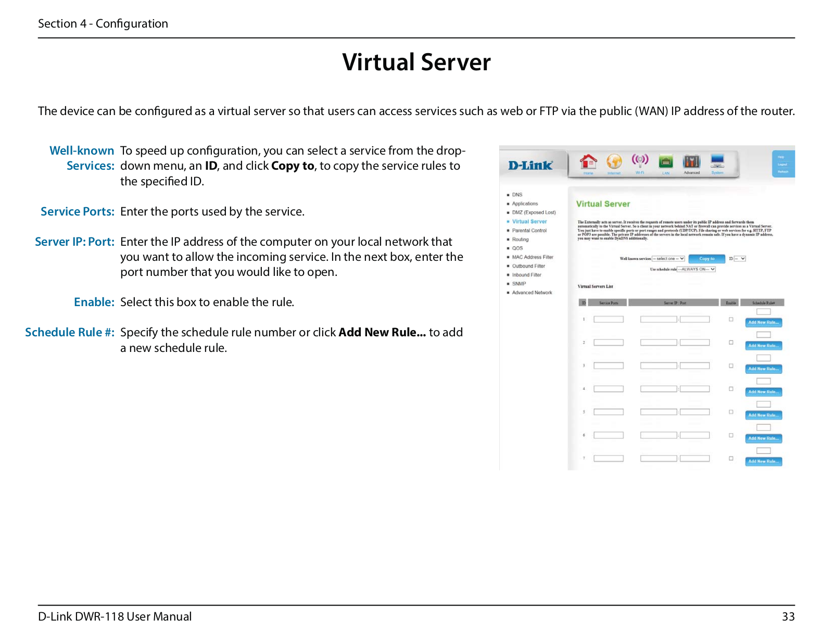Enable the rule in row 4

tap(731, 389)
